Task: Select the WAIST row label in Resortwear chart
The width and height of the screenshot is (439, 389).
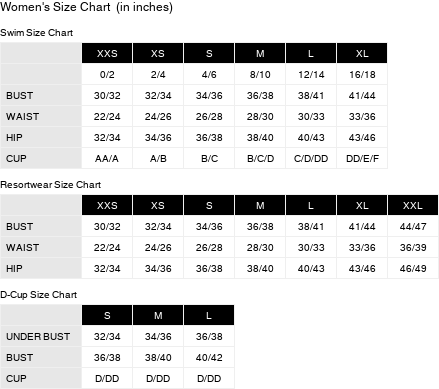Action: click(x=23, y=247)
